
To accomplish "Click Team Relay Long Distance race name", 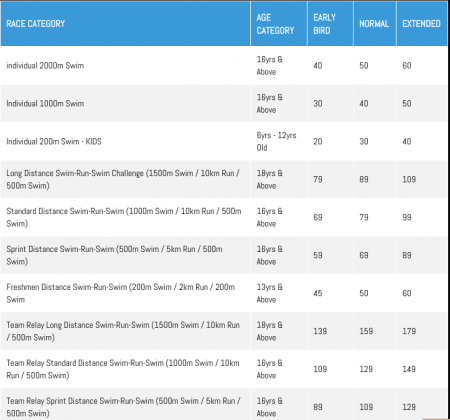I will pyautogui.click(x=123, y=331).
